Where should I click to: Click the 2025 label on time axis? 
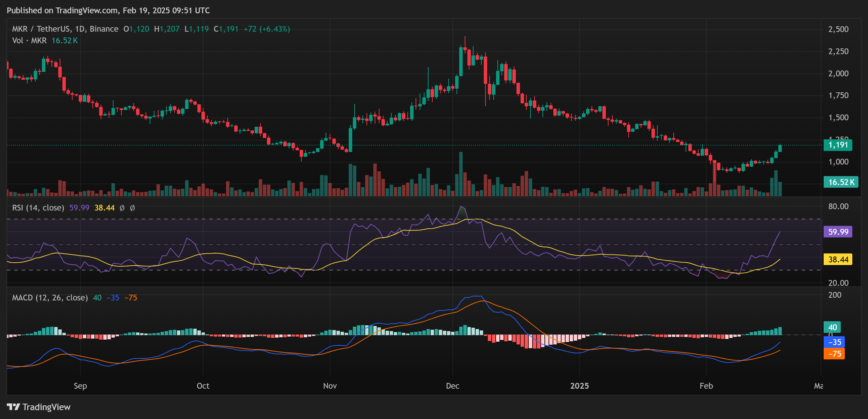580,386
